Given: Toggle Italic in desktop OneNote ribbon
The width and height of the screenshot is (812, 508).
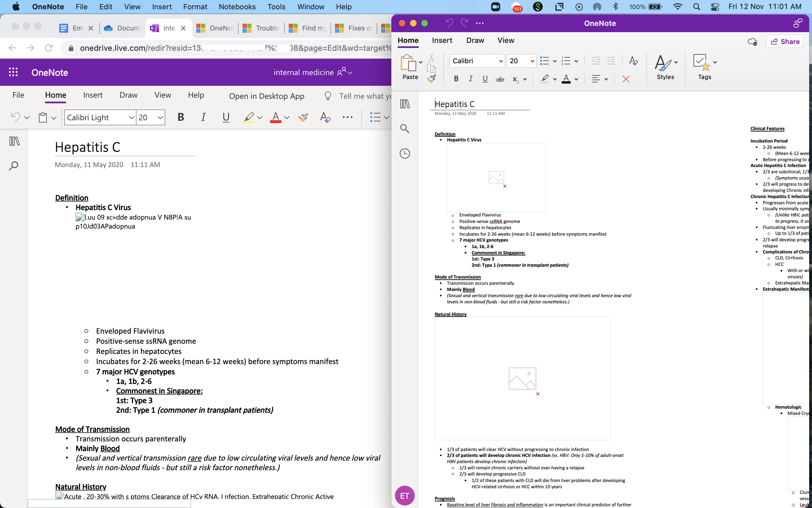Looking at the screenshot, I should pos(471,79).
